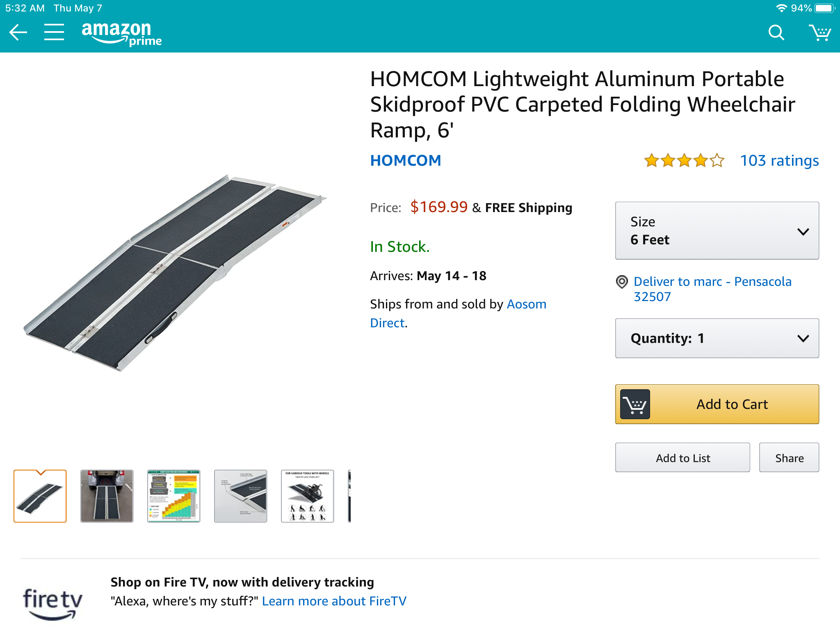Open the Quantity dropdown
This screenshot has height=630, width=840.
[x=717, y=338]
